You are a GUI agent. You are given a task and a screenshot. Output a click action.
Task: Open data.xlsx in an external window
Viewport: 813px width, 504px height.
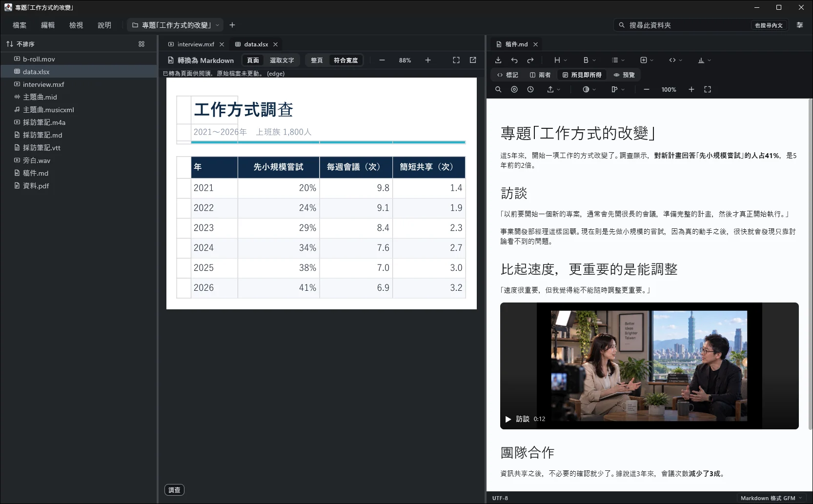[x=473, y=60]
